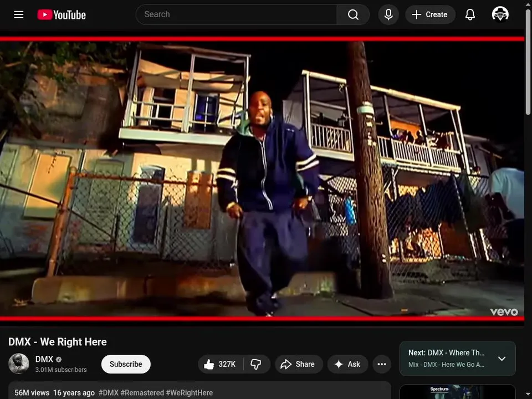
Task: Open the Spectrum recommended video thumbnail
Action: (457, 392)
